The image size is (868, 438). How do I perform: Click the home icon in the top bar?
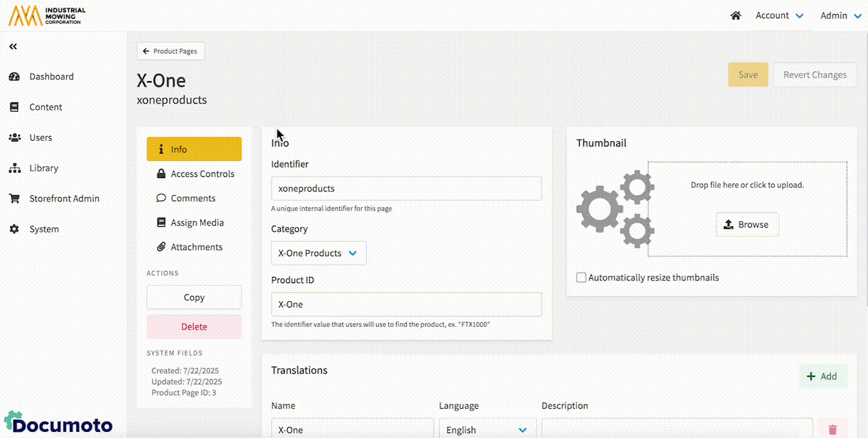click(736, 15)
